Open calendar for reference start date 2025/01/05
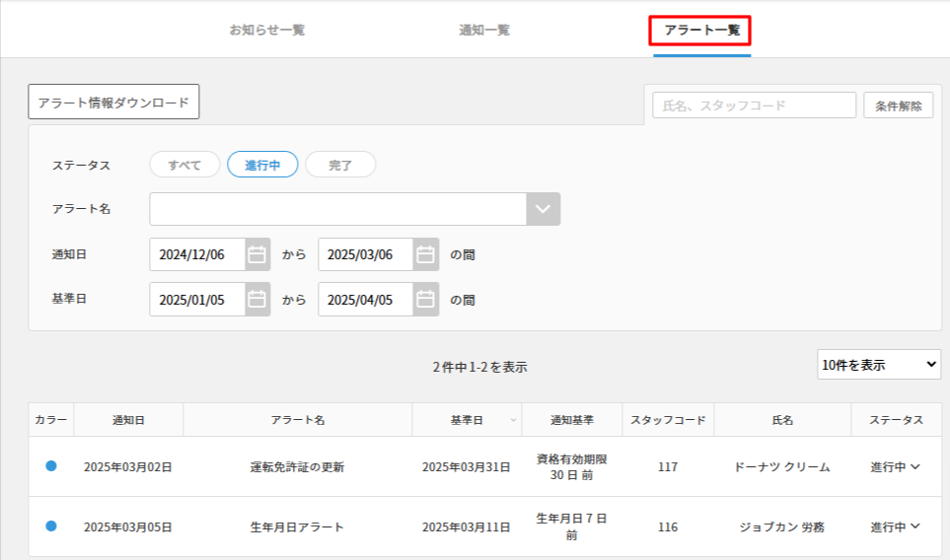This screenshot has height=560, width=950. 256,300
